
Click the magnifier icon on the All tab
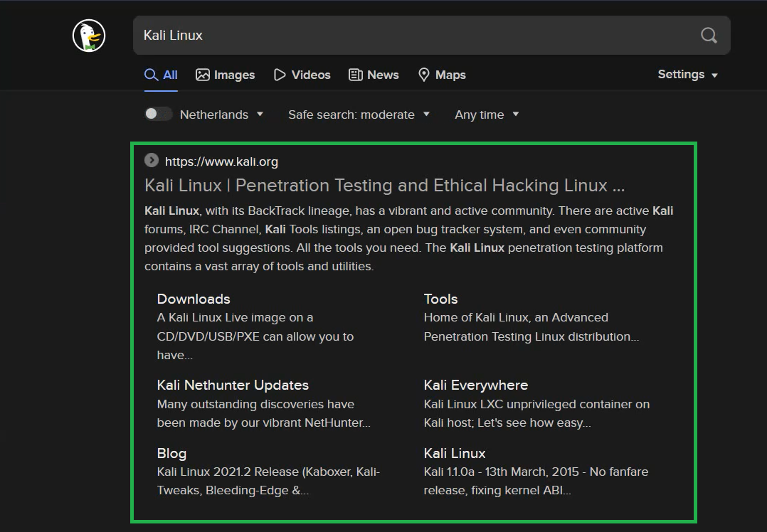150,74
